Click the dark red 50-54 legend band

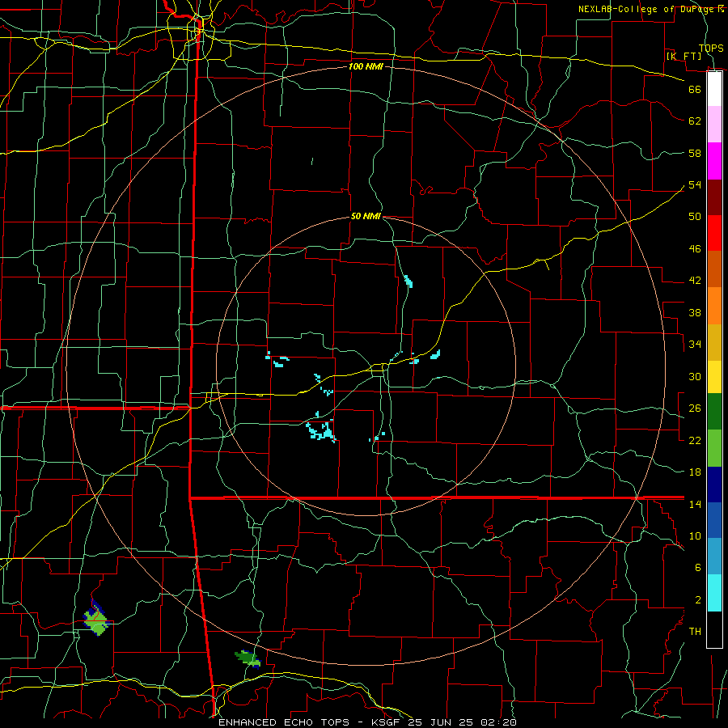[714, 197]
